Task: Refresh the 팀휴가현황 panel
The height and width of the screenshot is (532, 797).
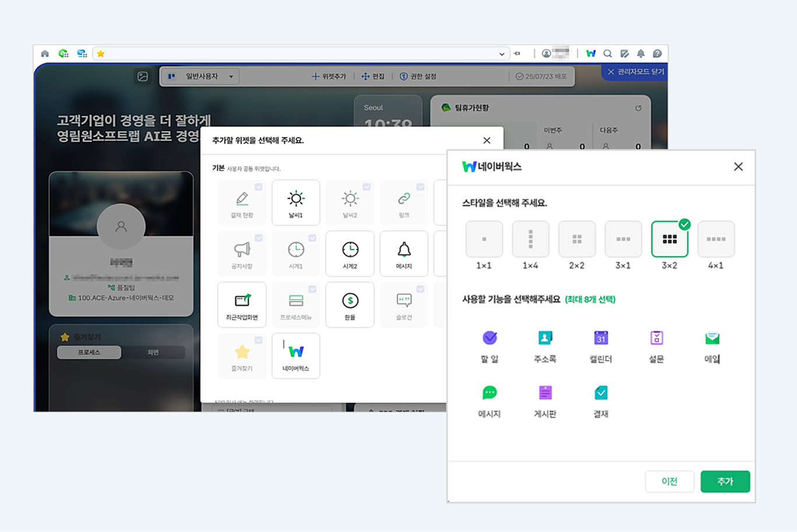Action: click(x=638, y=108)
